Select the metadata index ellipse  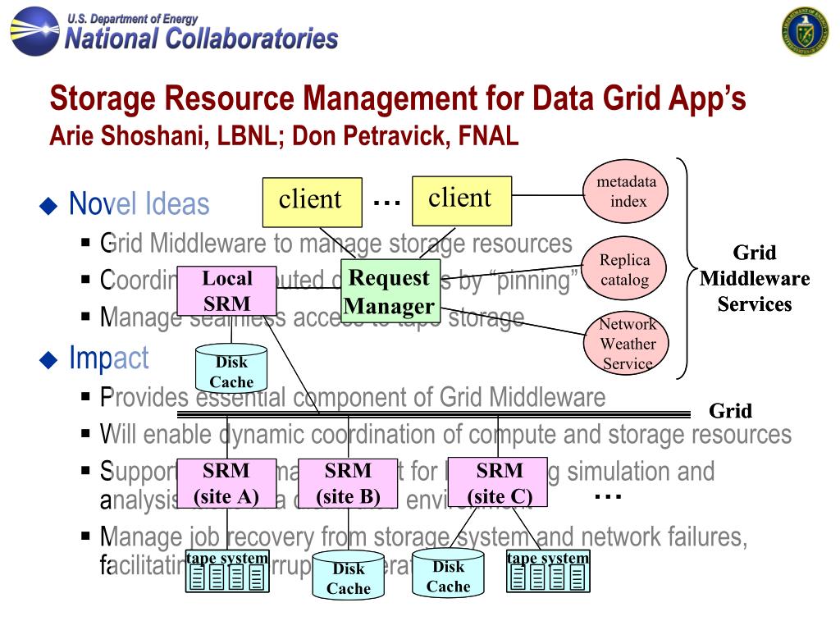click(626, 191)
